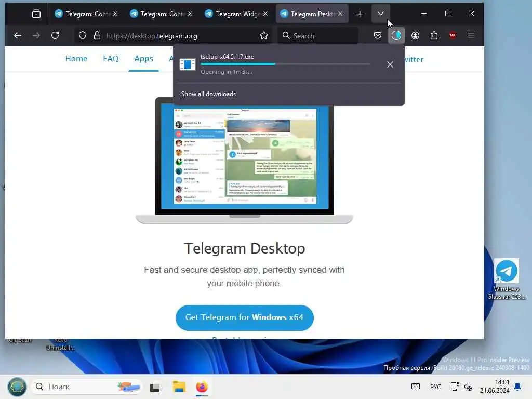Open a new tab with plus button

pos(360,14)
